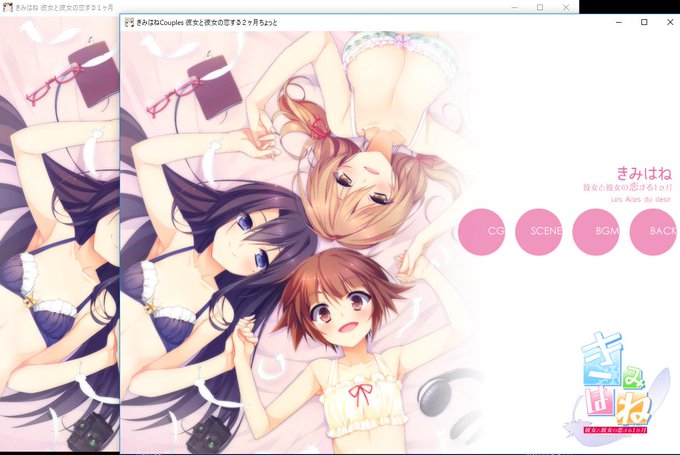
Task: Open the BGM music circle button
Action: click(596, 232)
